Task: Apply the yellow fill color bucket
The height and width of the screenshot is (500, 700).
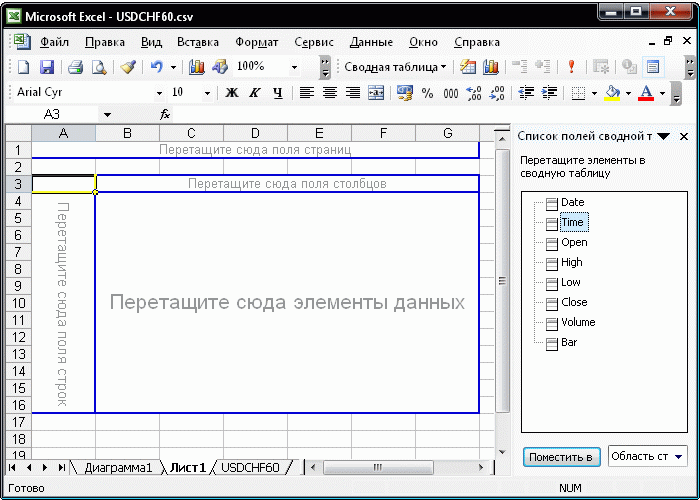Action: 612,93
